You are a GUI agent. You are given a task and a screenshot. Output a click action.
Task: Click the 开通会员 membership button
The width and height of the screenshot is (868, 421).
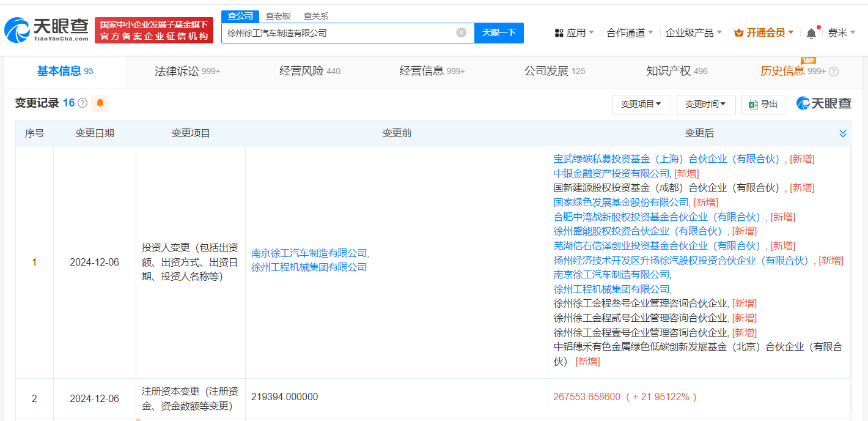tap(764, 33)
